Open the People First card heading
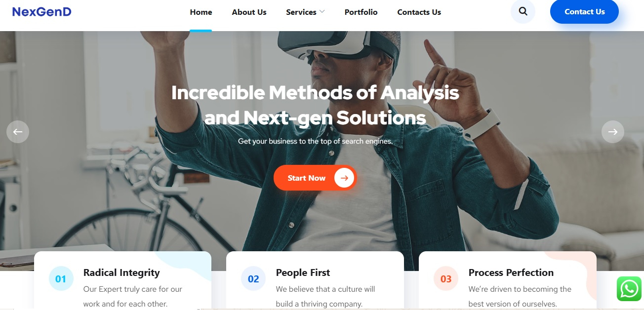The image size is (644, 310). 303,272
